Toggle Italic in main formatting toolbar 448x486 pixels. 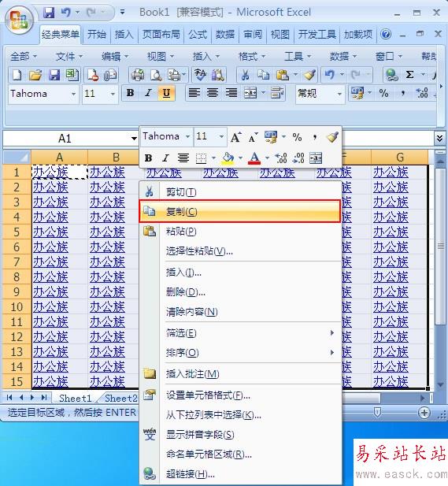[x=148, y=93]
